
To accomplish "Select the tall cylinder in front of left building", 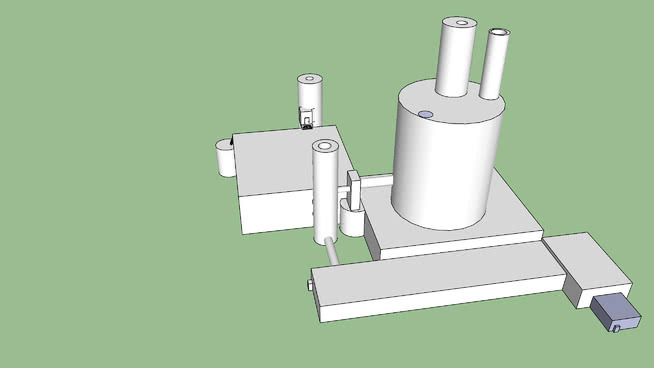I will click(325, 192).
